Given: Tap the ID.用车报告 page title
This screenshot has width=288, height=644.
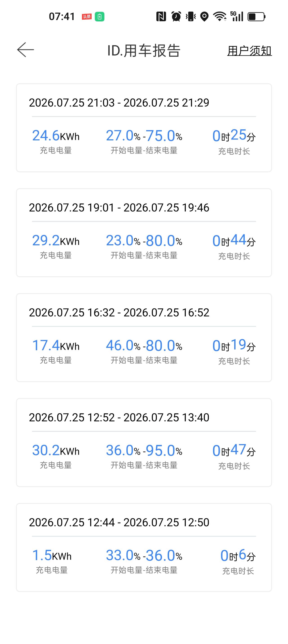Looking at the screenshot, I should [x=144, y=51].
